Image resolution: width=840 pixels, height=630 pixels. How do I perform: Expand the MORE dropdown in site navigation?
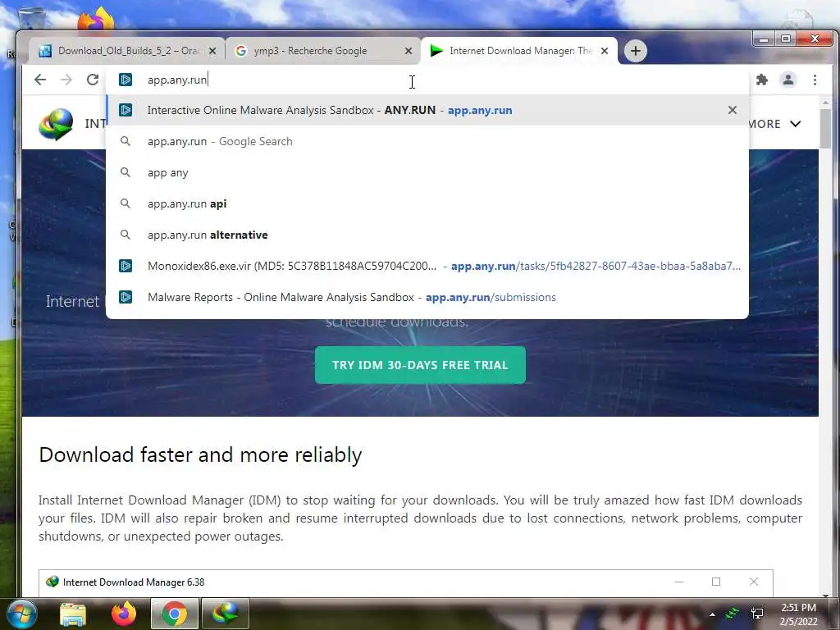774,124
